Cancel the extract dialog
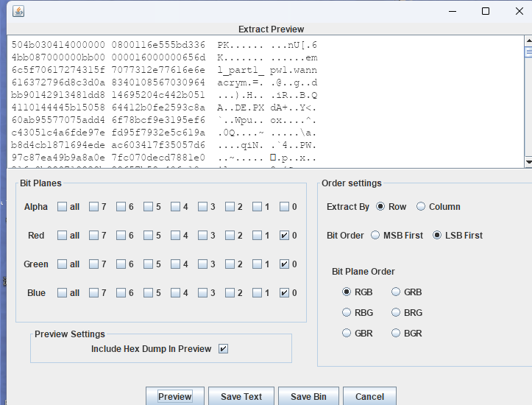 click(x=369, y=396)
